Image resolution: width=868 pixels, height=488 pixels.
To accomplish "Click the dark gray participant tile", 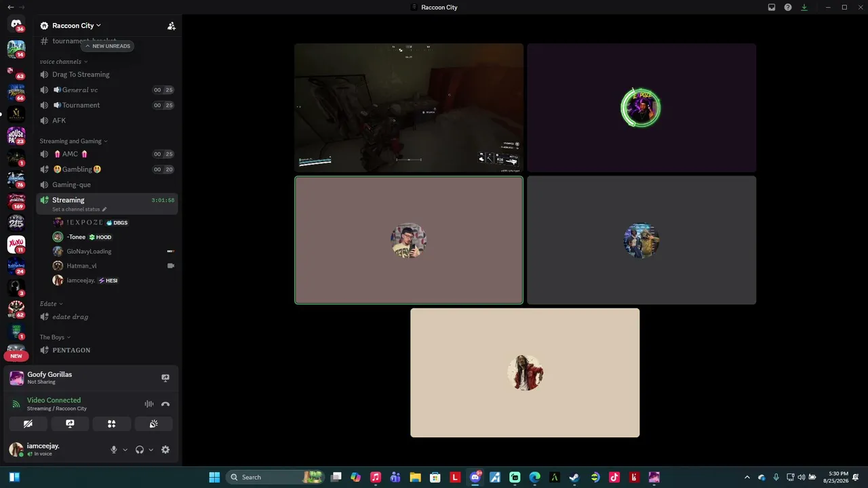I will [642, 240].
